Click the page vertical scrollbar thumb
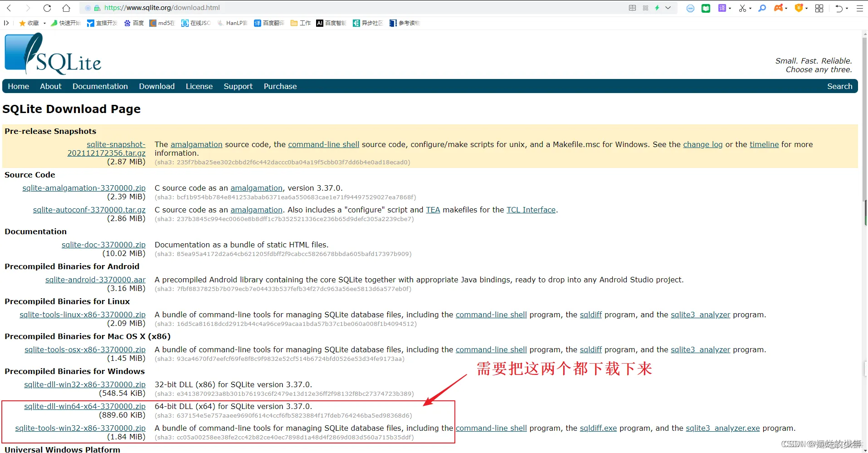This screenshot has width=868, height=453. (x=864, y=119)
